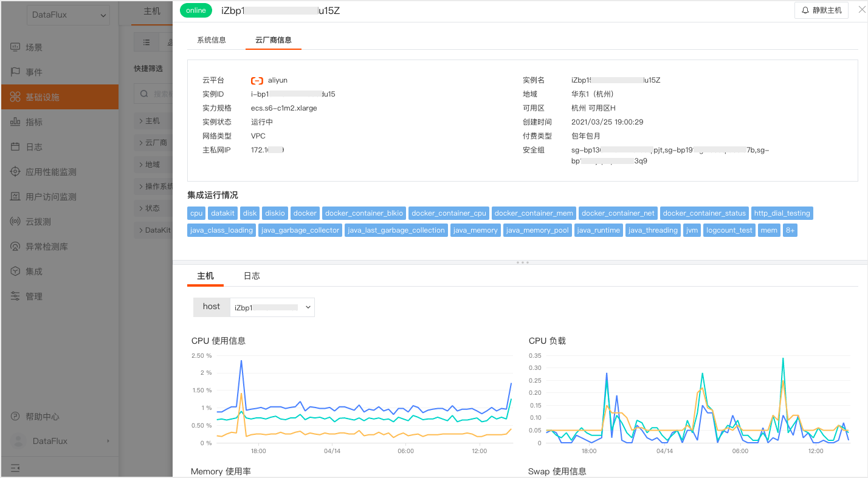Switch to the 日志 tab in lower panel
The image size is (868, 478).
252,276
